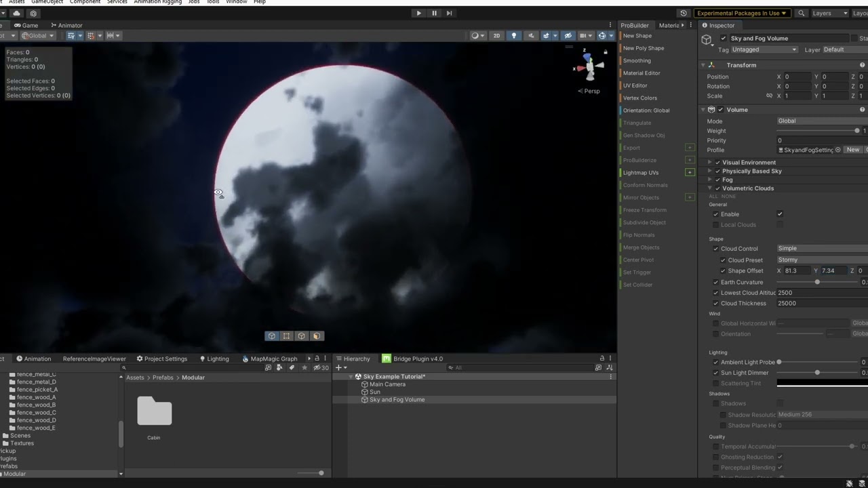Open the draw mode shading dropdown

tap(477, 36)
